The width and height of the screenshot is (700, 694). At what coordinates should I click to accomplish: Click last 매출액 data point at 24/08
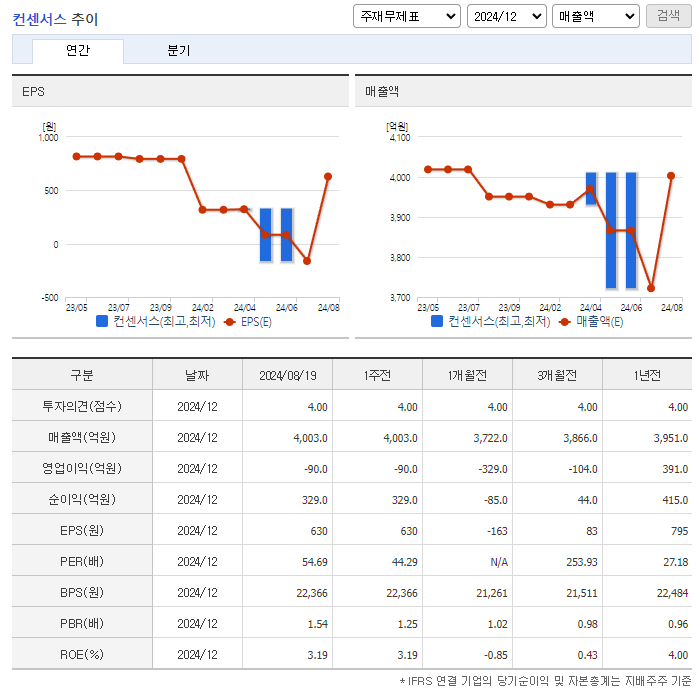coord(671,176)
